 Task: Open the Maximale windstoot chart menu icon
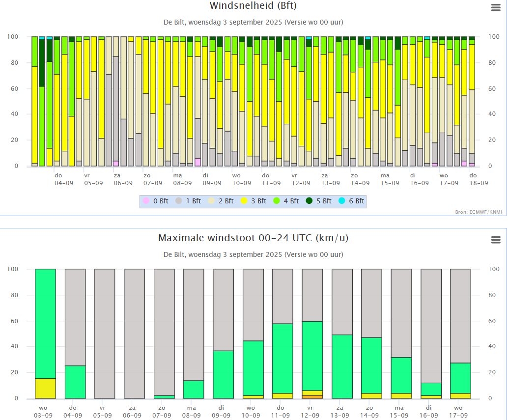click(x=496, y=240)
